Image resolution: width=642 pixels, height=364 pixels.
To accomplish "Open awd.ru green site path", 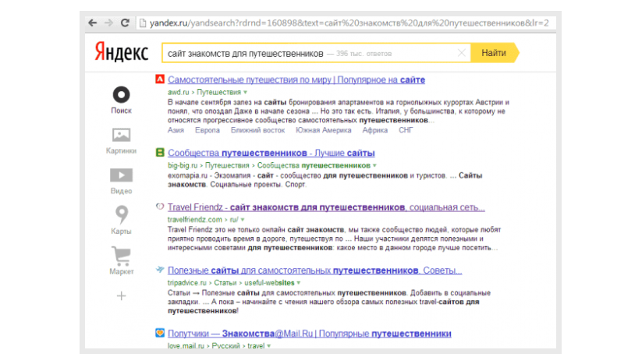I will coord(204,93).
